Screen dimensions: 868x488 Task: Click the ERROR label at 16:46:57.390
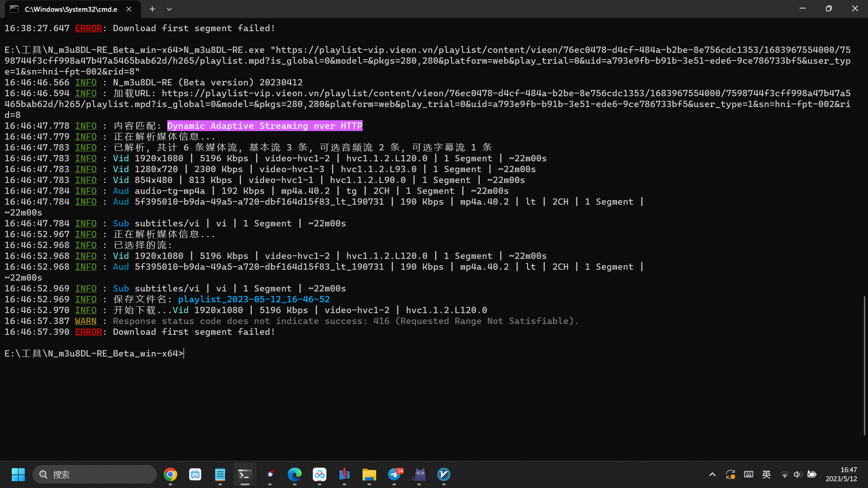coord(88,332)
